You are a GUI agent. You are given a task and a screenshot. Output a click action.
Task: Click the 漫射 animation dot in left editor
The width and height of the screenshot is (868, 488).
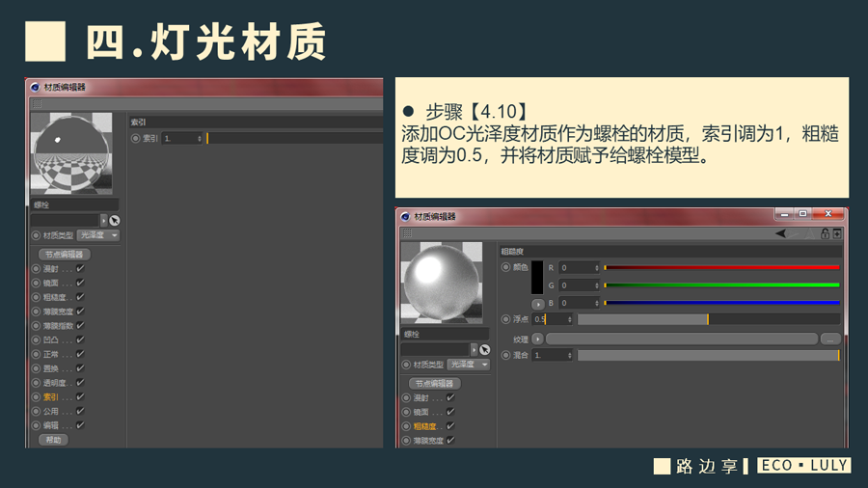click(36, 269)
